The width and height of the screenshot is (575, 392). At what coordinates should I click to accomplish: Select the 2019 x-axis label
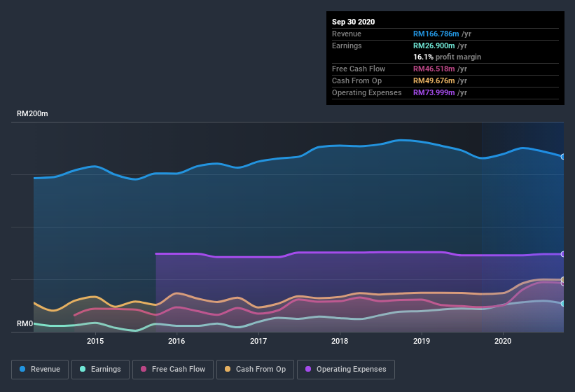422,341
